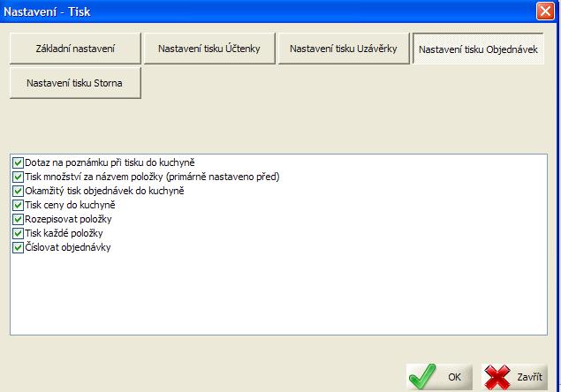Uncheck 'Tisk množství za název položky' checkbox

tap(18, 177)
